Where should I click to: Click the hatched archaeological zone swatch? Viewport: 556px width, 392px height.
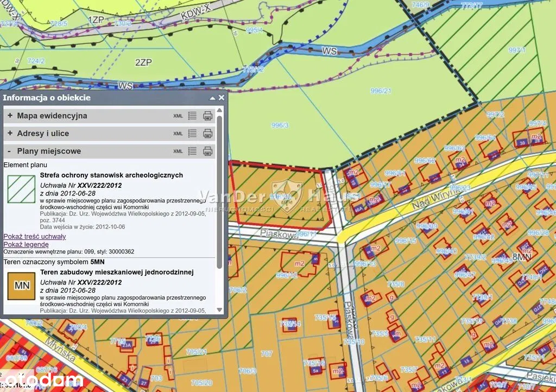click(21, 188)
